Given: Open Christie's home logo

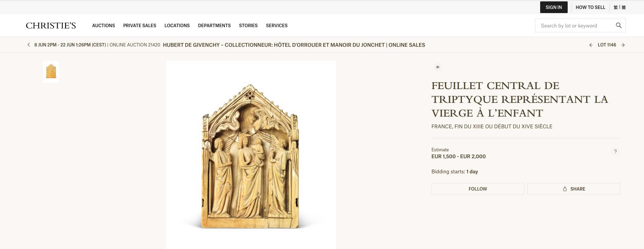Looking at the screenshot, I should (x=51, y=25).
